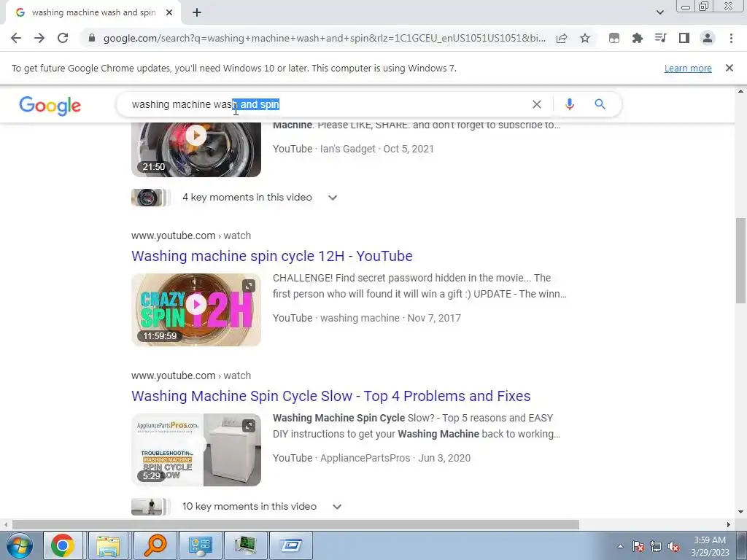Go back to the previous page
This screenshot has width=747, height=560.
pos(16,38)
